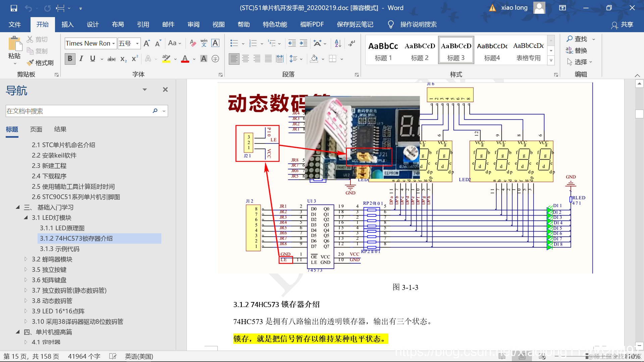
Task: Click the text highlight color icon
Action: coord(166,59)
